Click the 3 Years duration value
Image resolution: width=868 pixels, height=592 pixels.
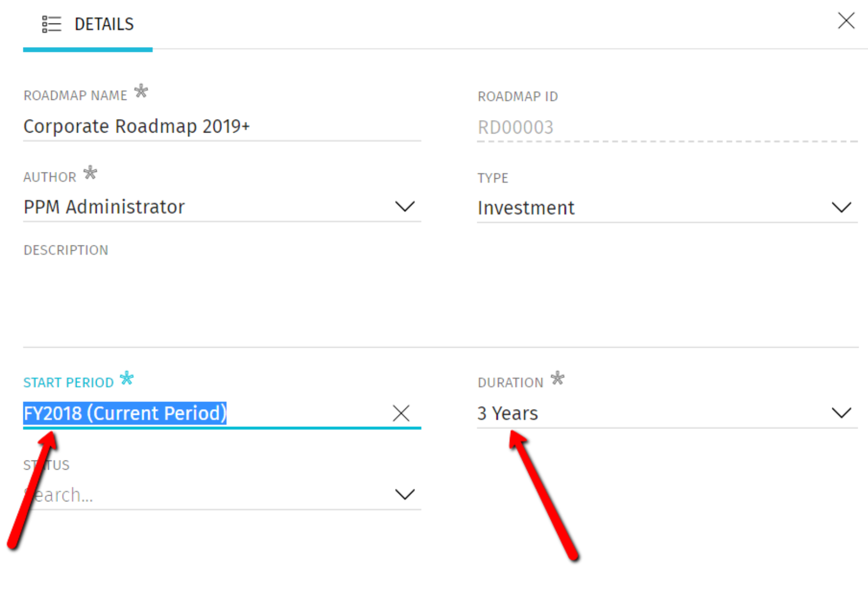click(x=508, y=413)
